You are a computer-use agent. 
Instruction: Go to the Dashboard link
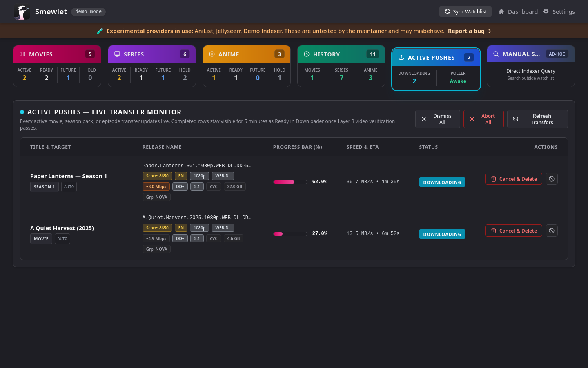pyautogui.click(x=518, y=11)
